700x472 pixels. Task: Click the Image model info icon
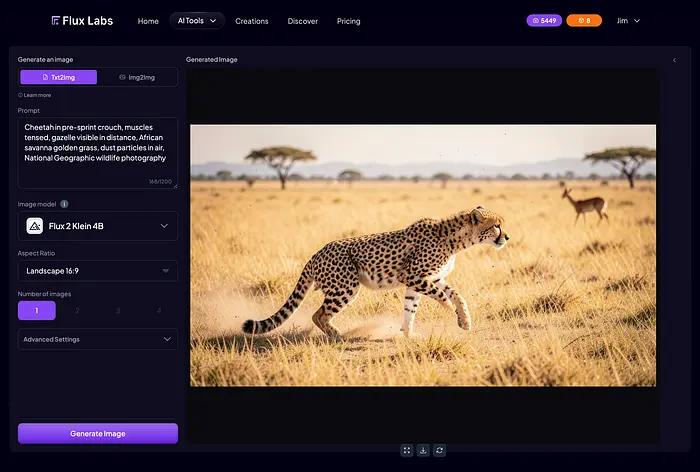point(65,204)
